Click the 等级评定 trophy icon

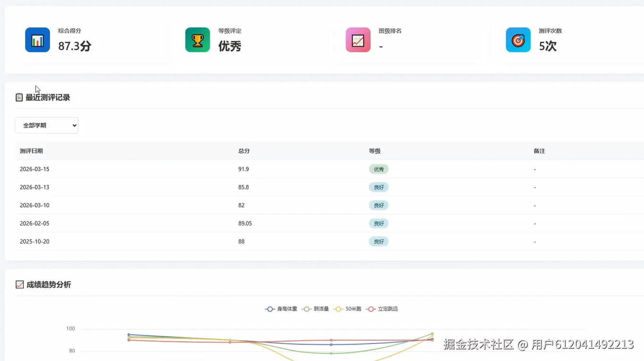(197, 40)
